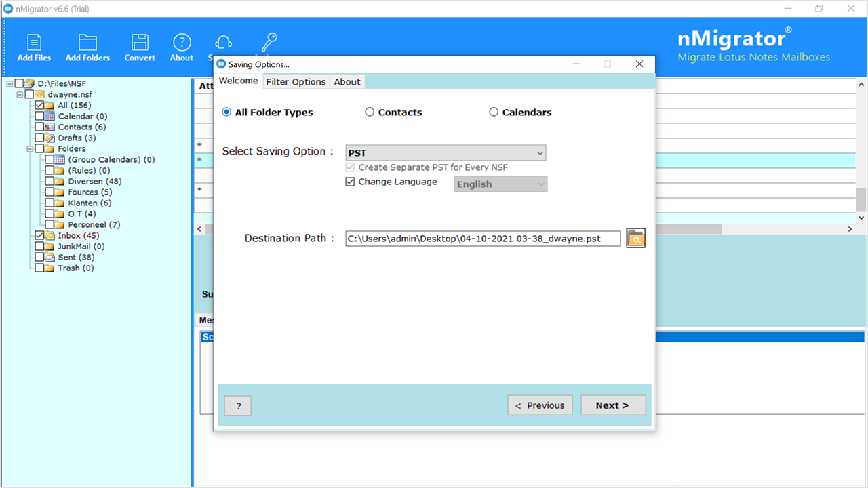Viewport: 868px width, 488px height.
Task: Click the ? help button
Action: coord(238,406)
